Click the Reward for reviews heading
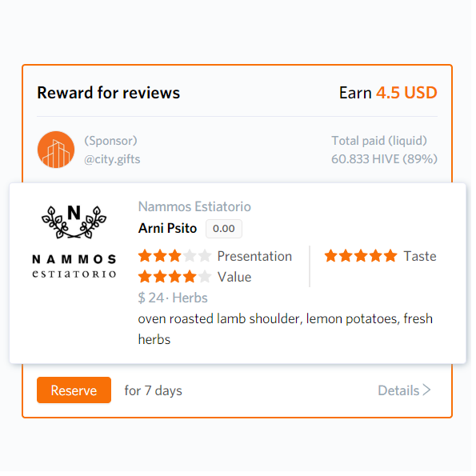This screenshot has width=476, height=476. [110, 94]
